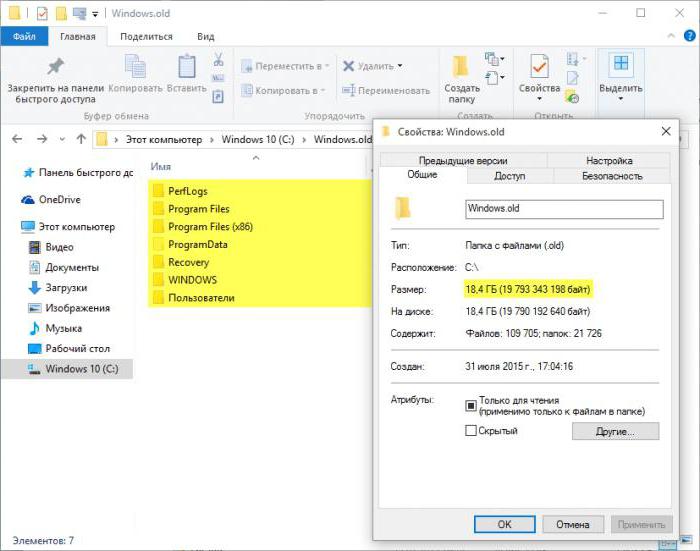Open the Customize tab in Properties
This screenshot has width=700, height=551.
[609, 160]
